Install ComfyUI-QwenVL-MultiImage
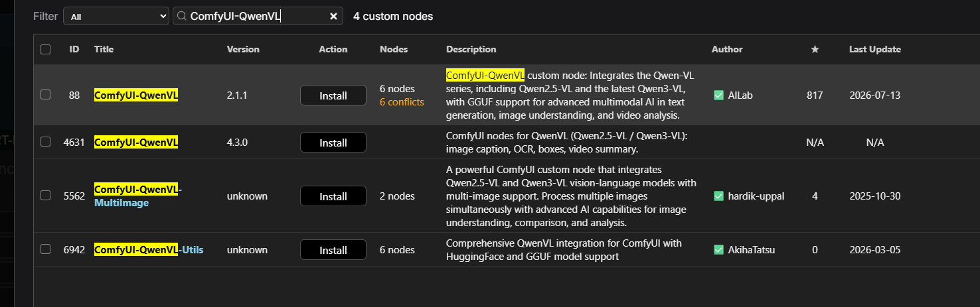The image size is (980, 307). [333, 196]
